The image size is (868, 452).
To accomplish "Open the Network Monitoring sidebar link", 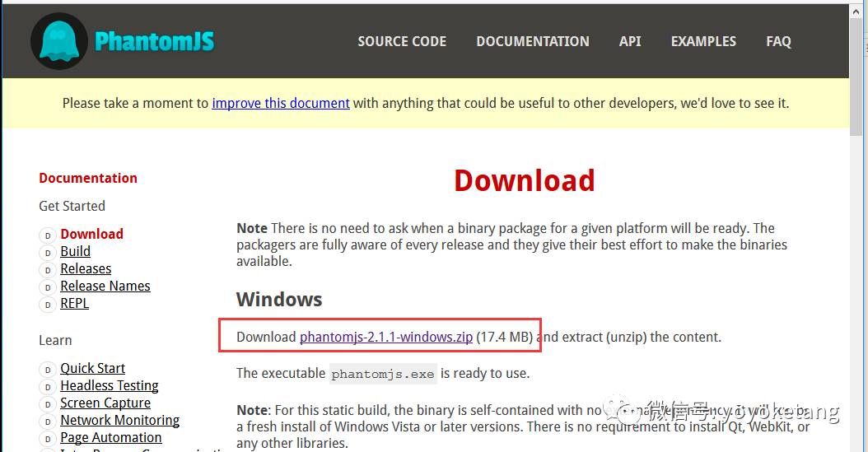I will [x=119, y=421].
